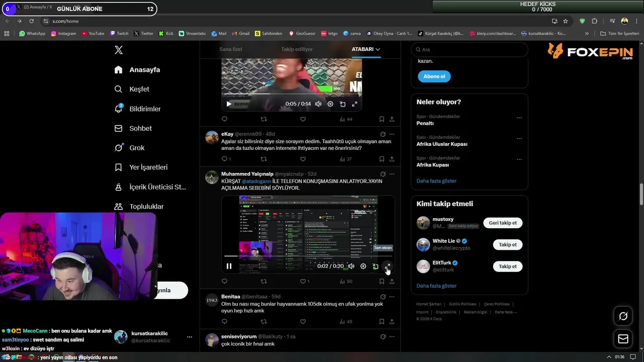Image resolution: width=644 pixels, height=362 pixels.
Task: Open more options for Penaltı trend
Action: [519, 118]
